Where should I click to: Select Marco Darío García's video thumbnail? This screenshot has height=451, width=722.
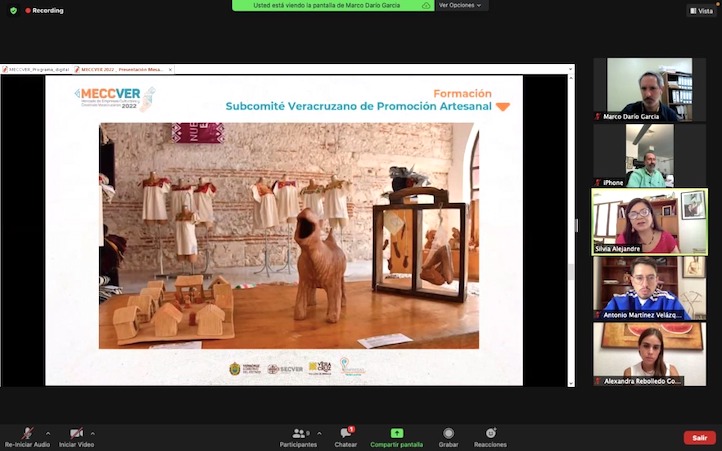point(649,89)
